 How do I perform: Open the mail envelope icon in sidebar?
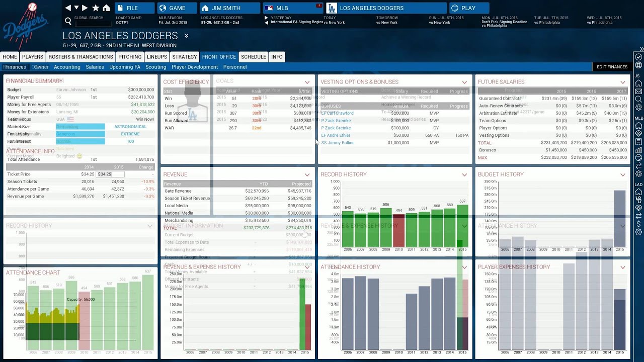(638, 92)
